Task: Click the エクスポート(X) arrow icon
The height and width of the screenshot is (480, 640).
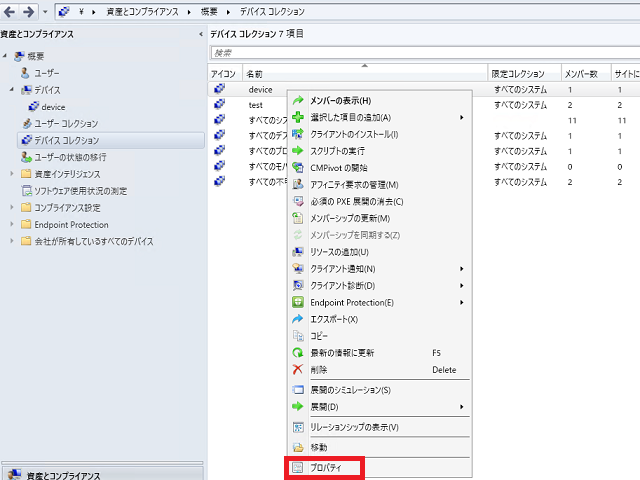Action: click(x=298, y=319)
